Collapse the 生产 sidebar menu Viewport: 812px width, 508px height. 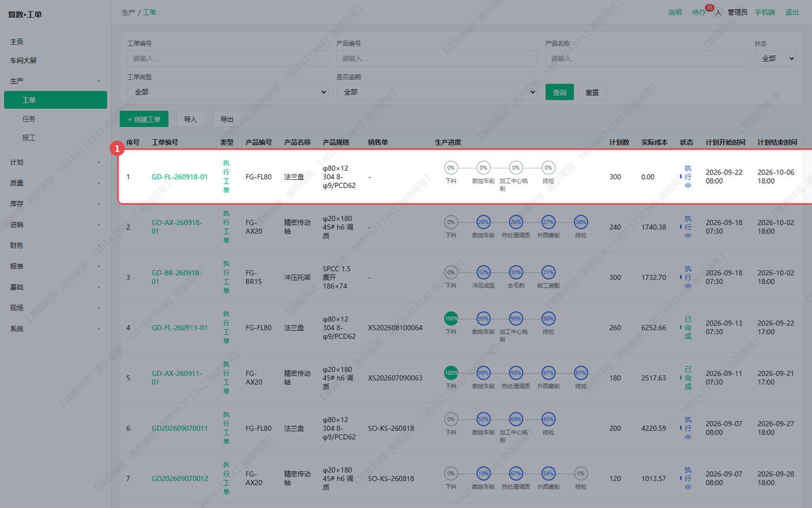click(55, 81)
